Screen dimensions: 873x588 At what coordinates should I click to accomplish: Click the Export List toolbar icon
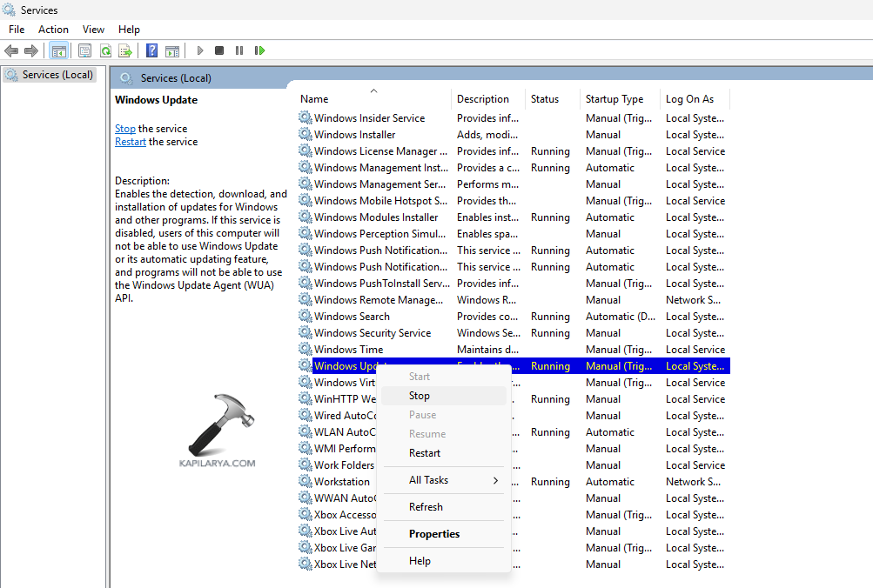point(125,50)
